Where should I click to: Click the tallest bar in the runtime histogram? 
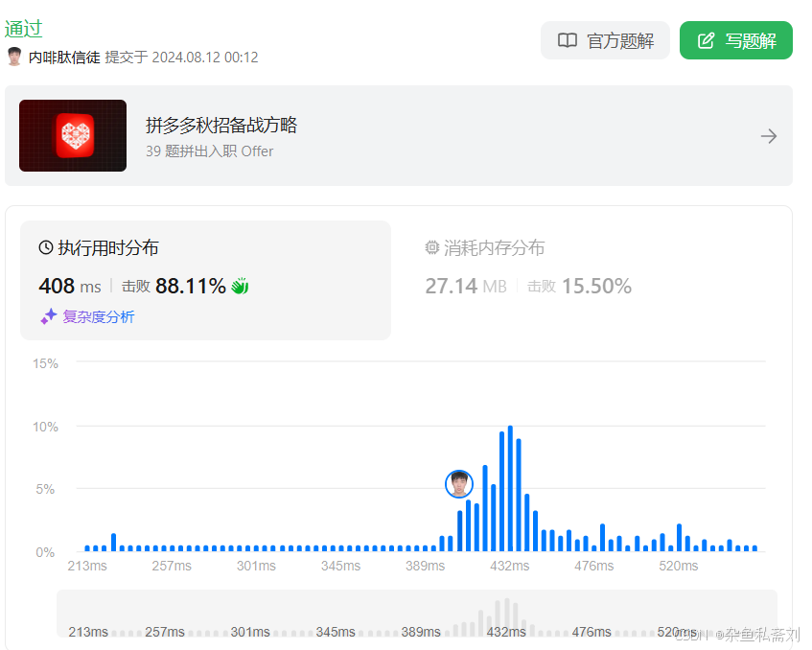click(x=509, y=489)
